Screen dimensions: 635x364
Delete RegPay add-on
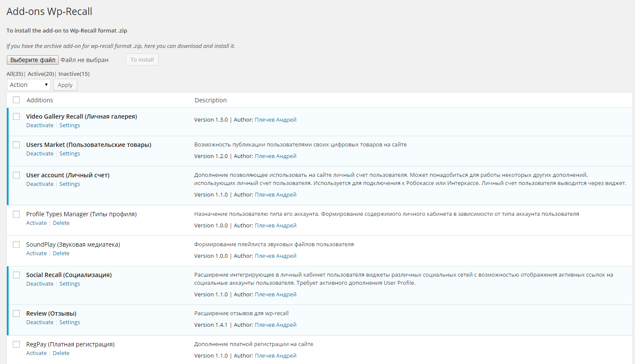[x=61, y=353]
